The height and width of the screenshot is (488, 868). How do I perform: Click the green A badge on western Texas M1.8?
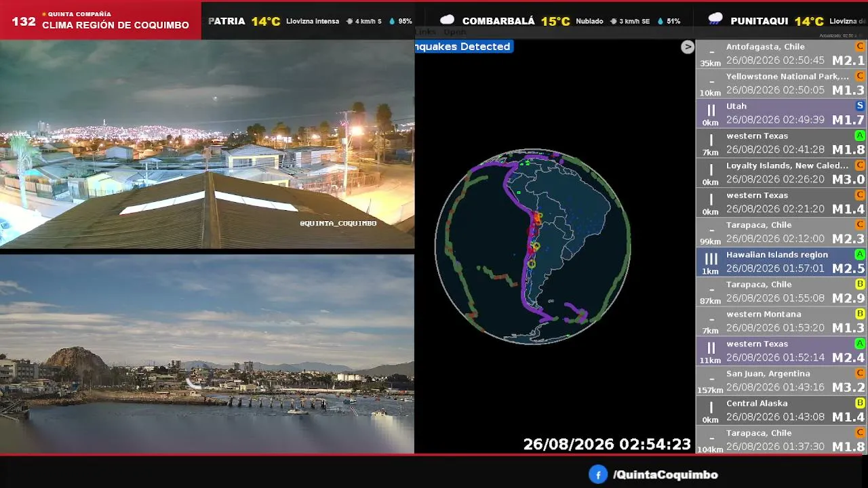click(860, 136)
